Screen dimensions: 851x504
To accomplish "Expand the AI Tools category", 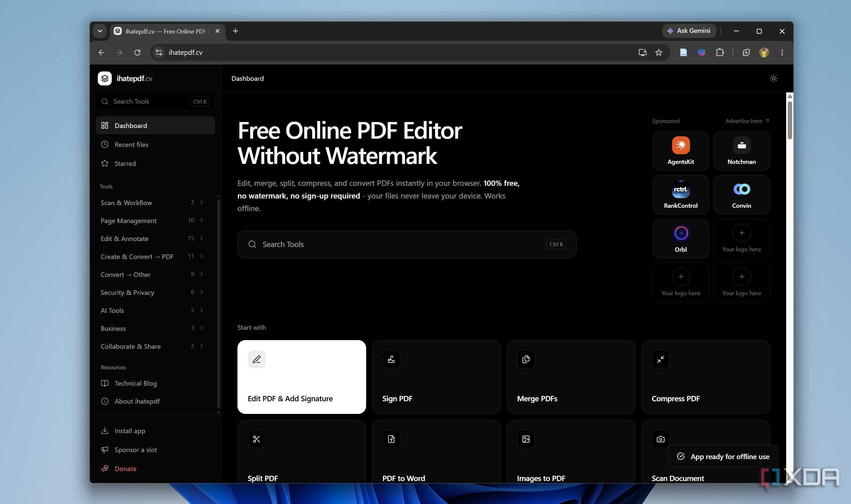I will [152, 311].
